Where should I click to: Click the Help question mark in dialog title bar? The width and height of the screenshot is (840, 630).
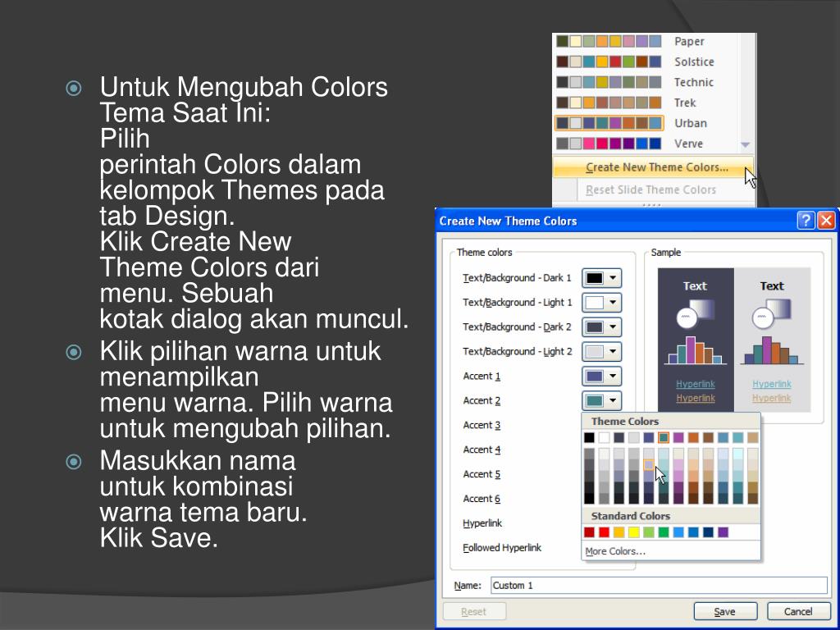coord(806,220)
